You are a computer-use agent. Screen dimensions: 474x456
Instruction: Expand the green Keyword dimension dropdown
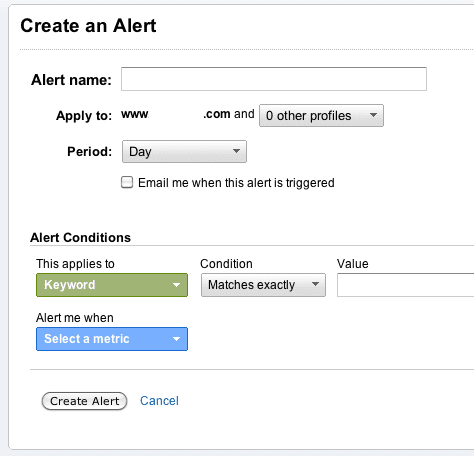(x=112, y=285)
